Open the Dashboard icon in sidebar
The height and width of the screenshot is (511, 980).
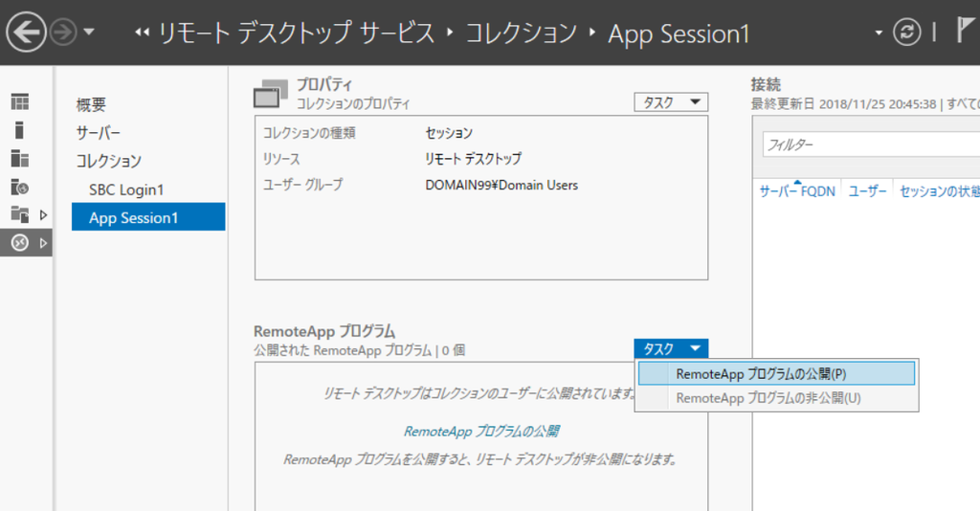pos(20,101)
